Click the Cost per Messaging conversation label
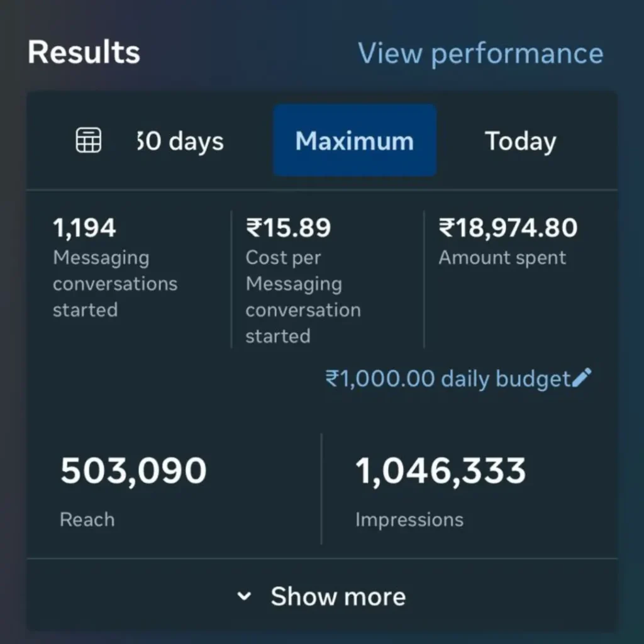This screenshot has height=644, width=644. click(303, 296)
